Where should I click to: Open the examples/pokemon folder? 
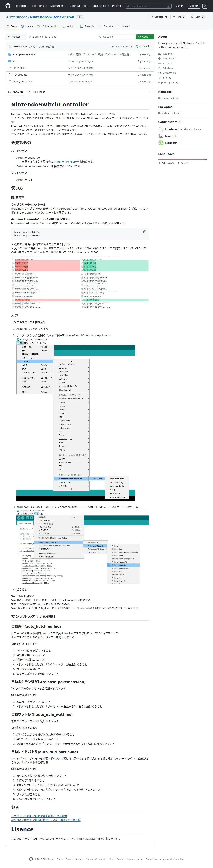[x=24, y=54]
